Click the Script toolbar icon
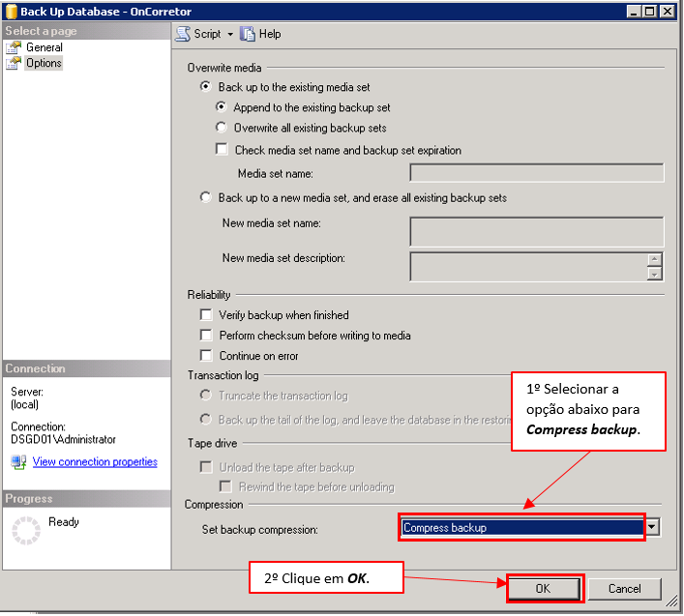684x616 pixels. pos(183,34)
